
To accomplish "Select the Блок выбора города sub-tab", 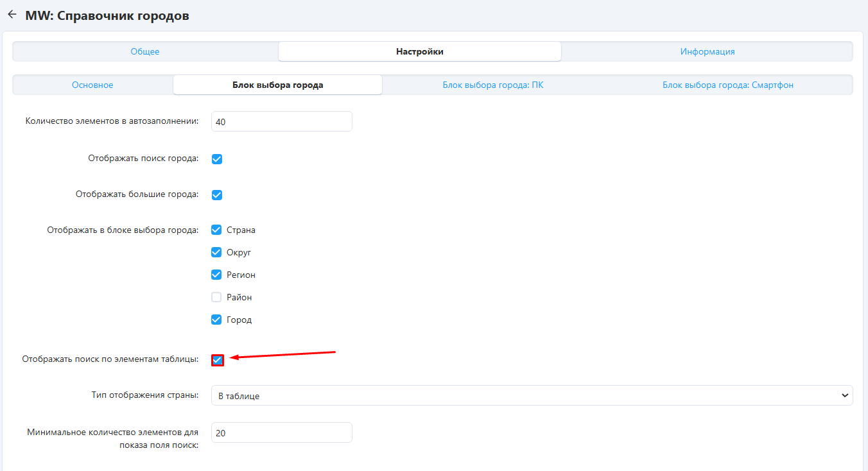I will click(277, 85).
